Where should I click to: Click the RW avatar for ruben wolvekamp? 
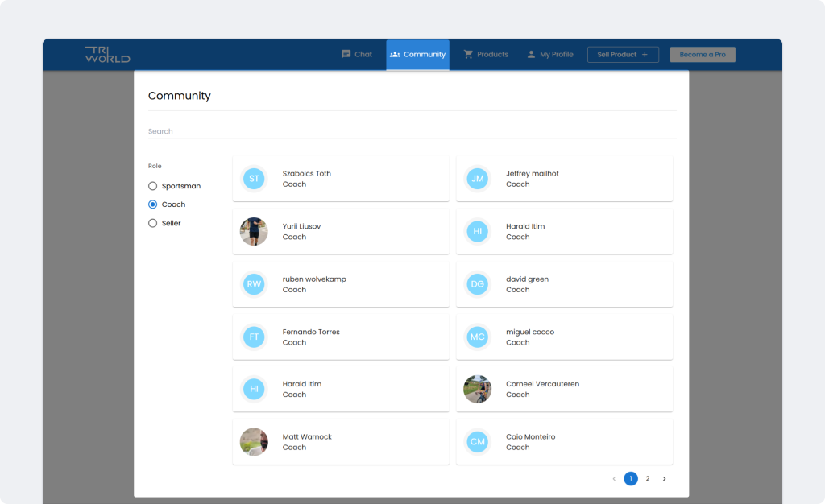point(254,284)
